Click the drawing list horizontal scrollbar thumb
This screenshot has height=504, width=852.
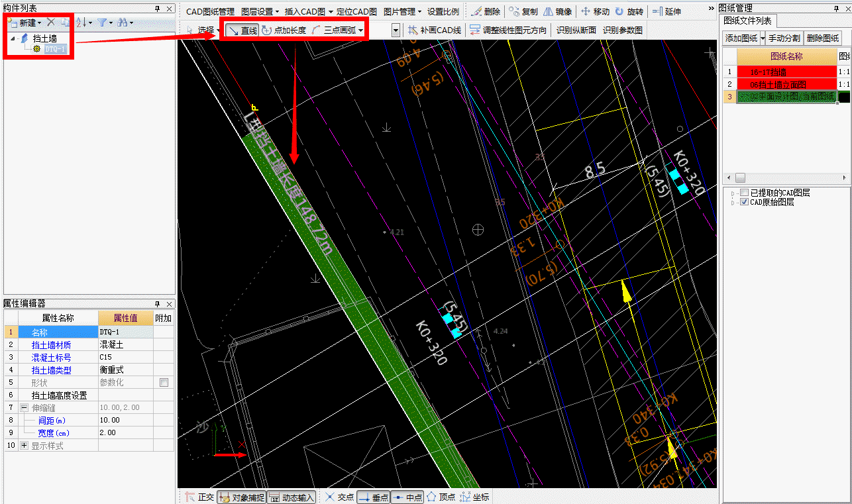(740, 178)
